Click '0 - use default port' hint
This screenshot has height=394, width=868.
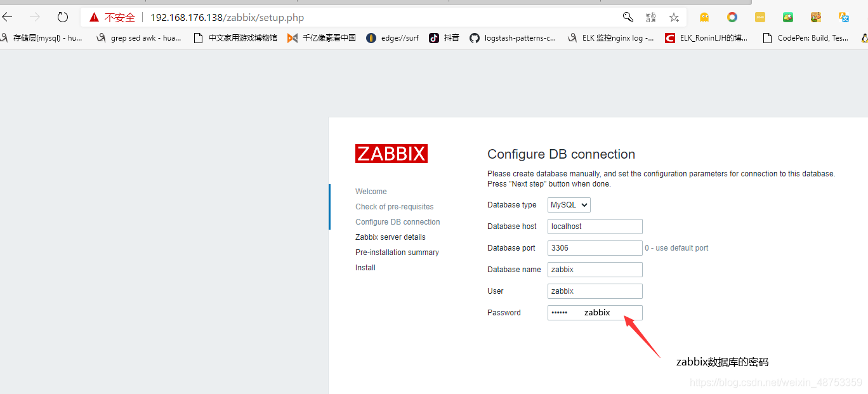[x=676, y=248]
